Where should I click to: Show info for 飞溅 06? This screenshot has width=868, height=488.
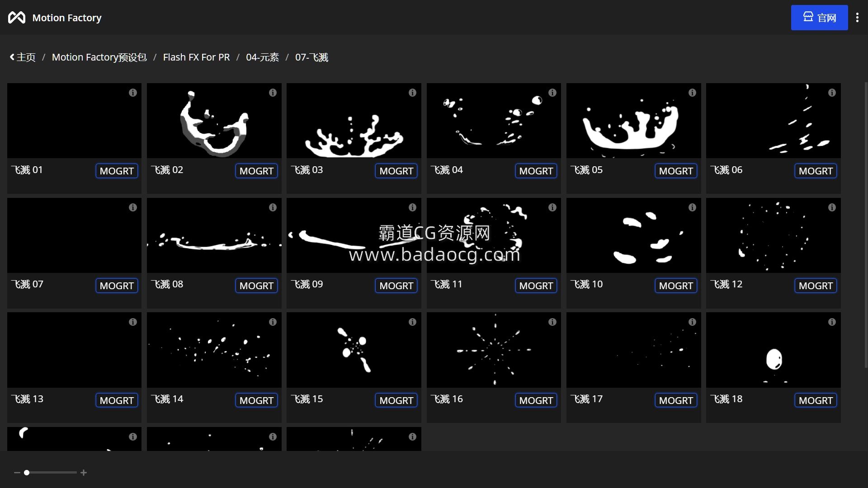point(832,93)
